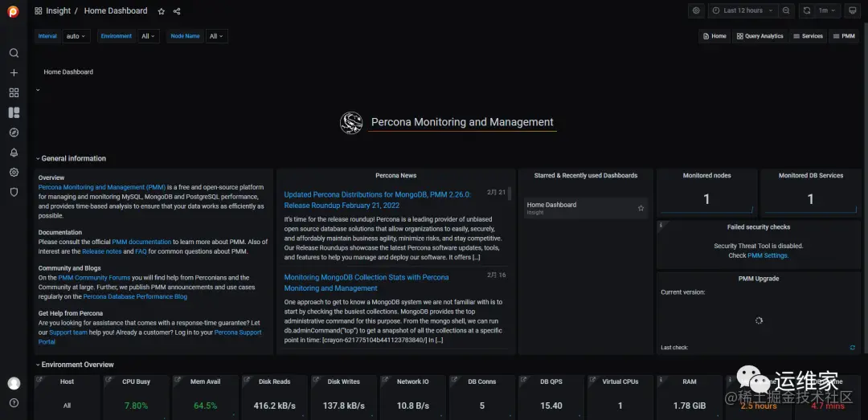Image resolution: width=868 pixels, height=420 pixels.
Task: Collapse the General information row
Action: 71,158
